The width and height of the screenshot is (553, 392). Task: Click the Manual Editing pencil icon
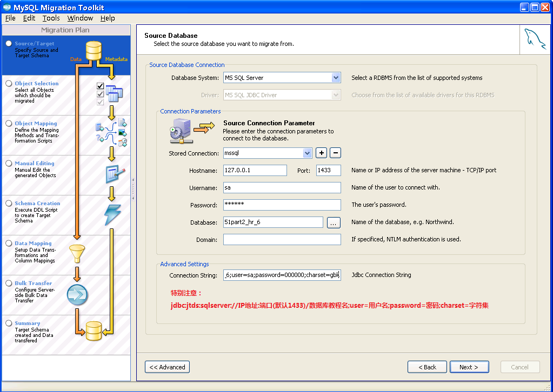[x=115, y=174]
